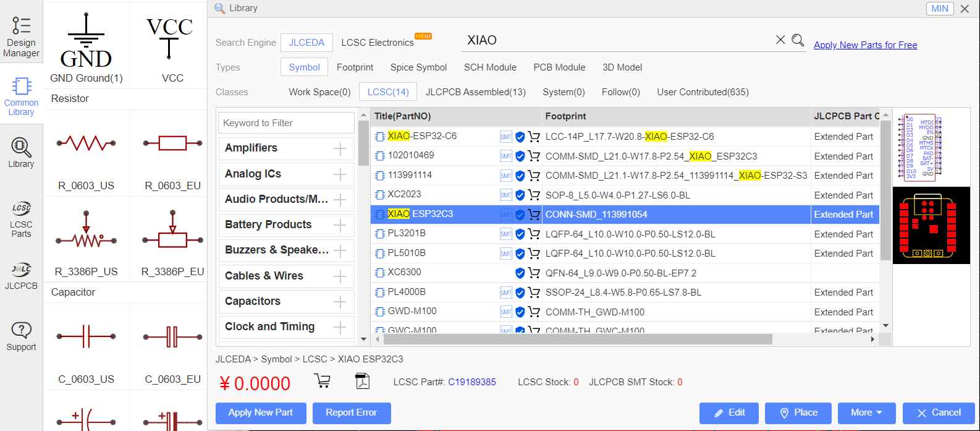Expand the Buzzers & Speakers category
The height and width of the screenshot is (431, 980).
click(x=340, y=250)
